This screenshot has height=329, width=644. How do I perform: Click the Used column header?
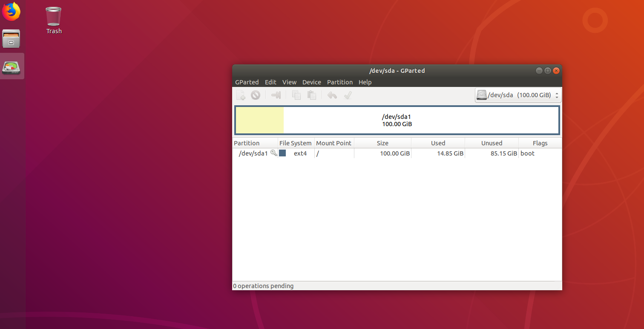pos(438,143)
